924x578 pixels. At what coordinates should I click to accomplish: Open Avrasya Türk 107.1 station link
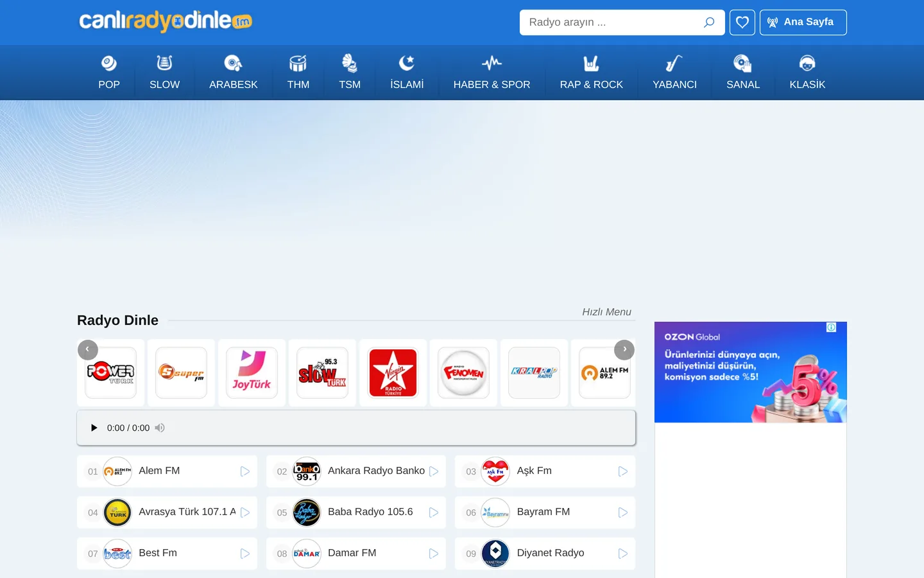[x=187, y=512]
